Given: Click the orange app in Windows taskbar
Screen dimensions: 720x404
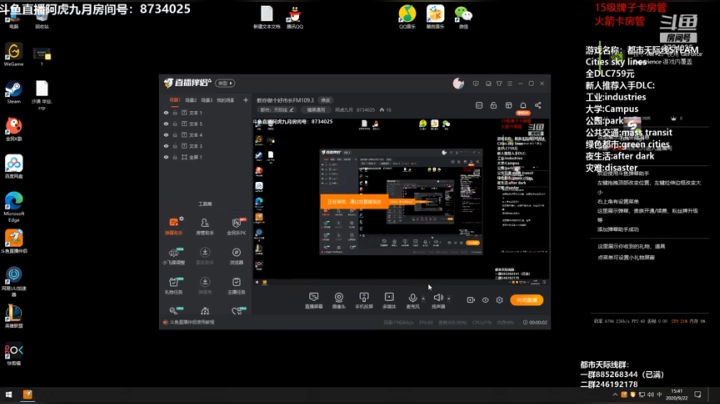Looking at the screenshot, I should 28,394.
